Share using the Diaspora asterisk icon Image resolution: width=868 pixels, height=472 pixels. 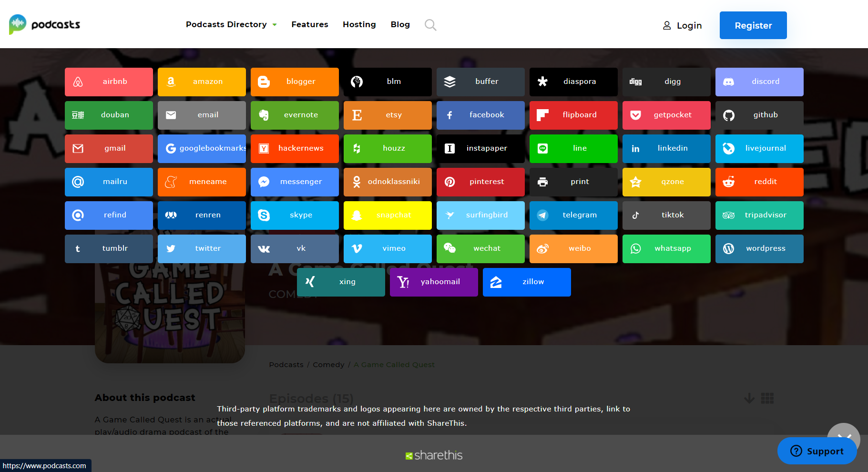543,82
